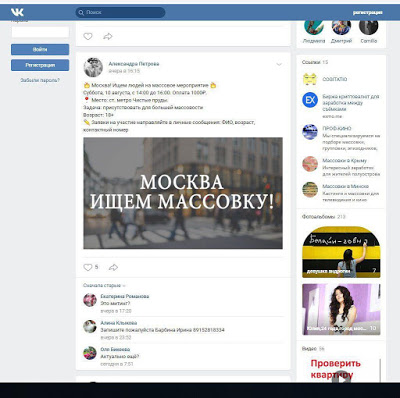Screen dimensions: 400x398
Task: Focus the Поиск search field
Action: click(x=120, y=12)
